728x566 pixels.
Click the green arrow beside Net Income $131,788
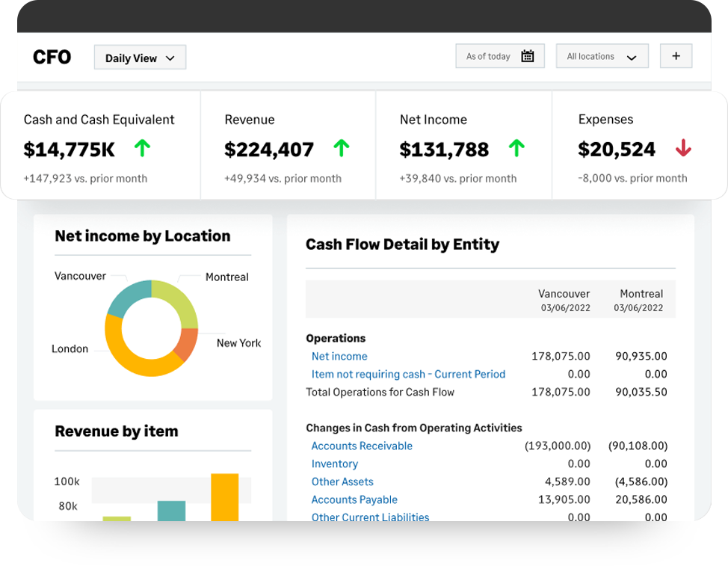(x=516, y=149)
